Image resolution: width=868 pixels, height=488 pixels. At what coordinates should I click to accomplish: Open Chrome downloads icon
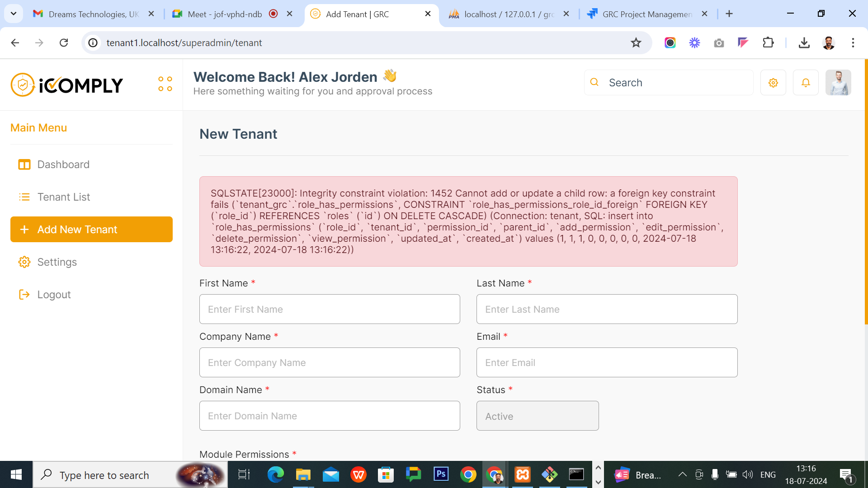[x=804, y=43]
